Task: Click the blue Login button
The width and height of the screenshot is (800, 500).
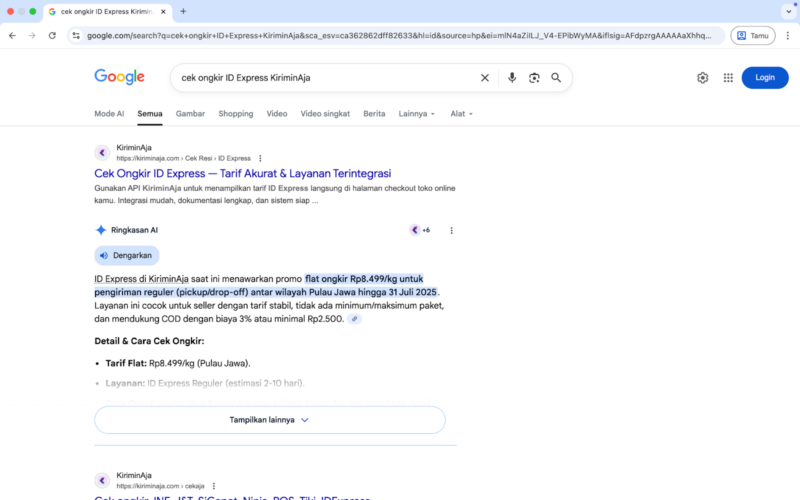Action: click(764, 78)
